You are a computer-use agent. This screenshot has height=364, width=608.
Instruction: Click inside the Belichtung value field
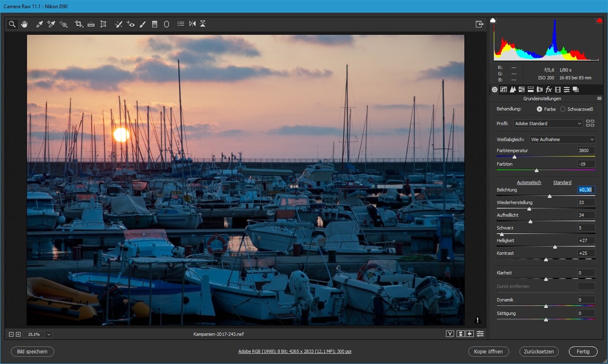coord(585,189)
